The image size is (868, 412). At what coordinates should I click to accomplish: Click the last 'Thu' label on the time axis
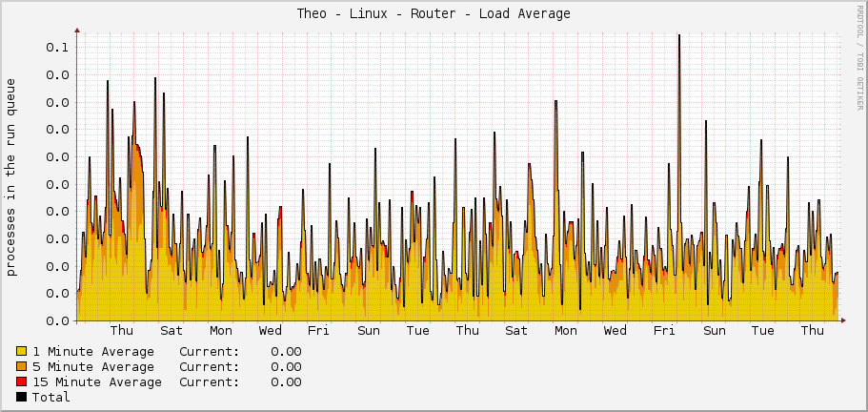812,331
